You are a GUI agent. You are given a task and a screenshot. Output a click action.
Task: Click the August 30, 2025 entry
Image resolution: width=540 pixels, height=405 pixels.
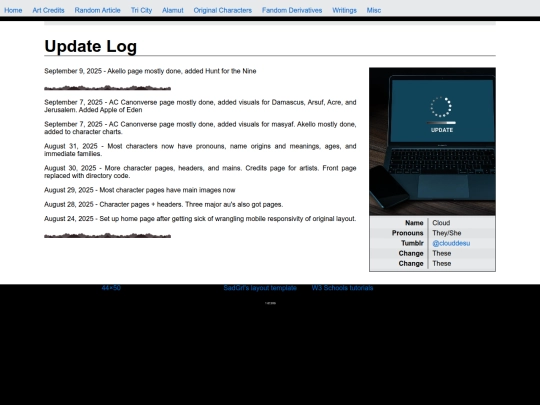[x=200, y=172]
